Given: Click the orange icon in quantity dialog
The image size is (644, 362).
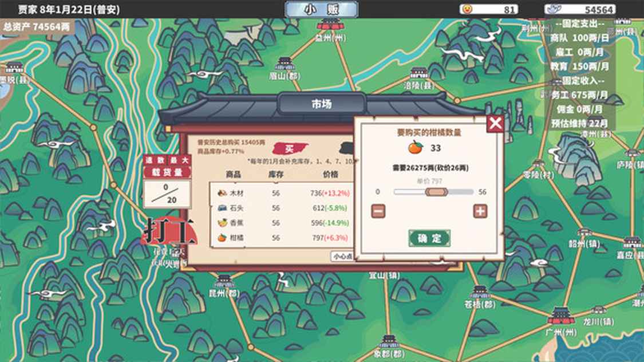Looking at the screenshot, I should [x=415, y=147].
